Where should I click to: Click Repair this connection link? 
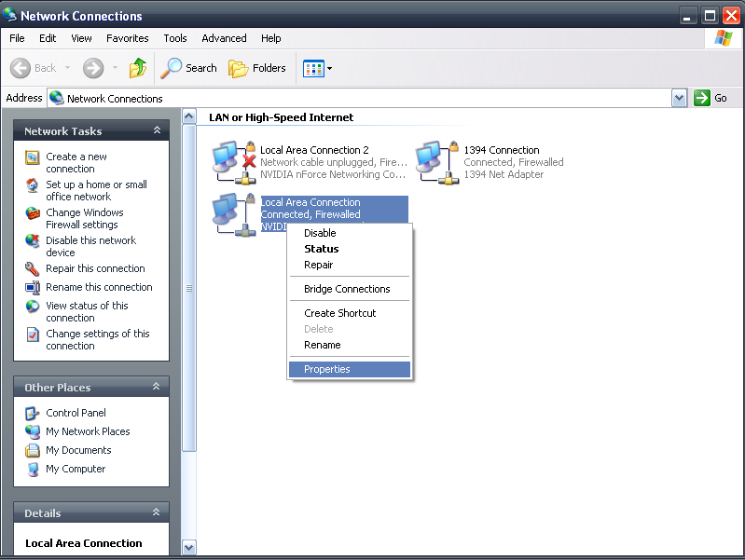click(95, 268)
